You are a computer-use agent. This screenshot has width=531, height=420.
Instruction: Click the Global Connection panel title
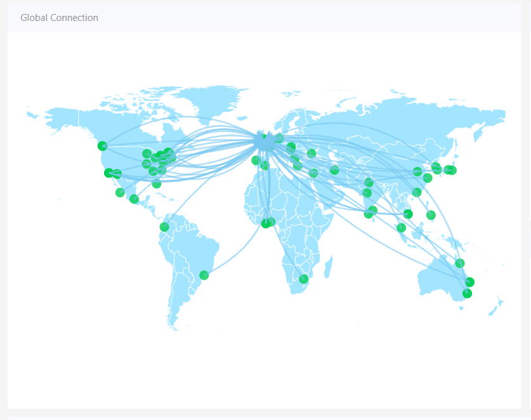click(59, 18)
